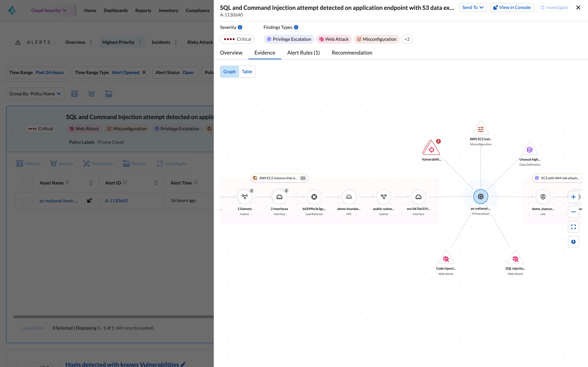
Task: Zoom out of the evidence graph
Action: point(574,212)
